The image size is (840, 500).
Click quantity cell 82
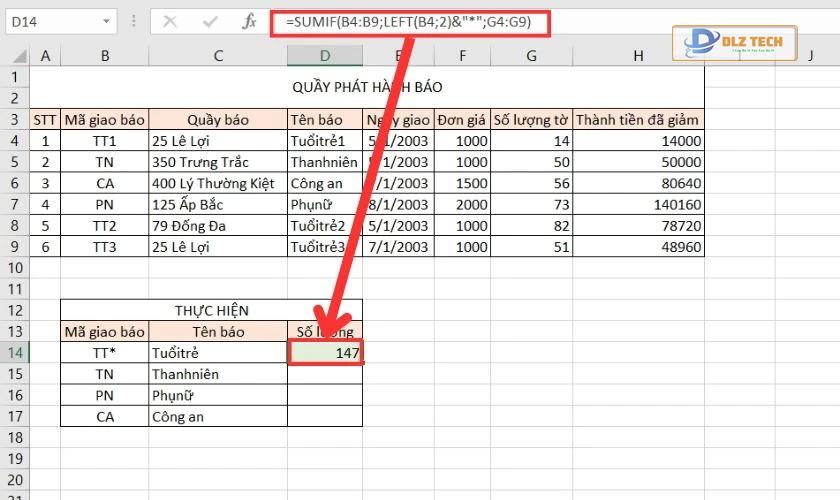pyautogui.click(x=531, y=226)
